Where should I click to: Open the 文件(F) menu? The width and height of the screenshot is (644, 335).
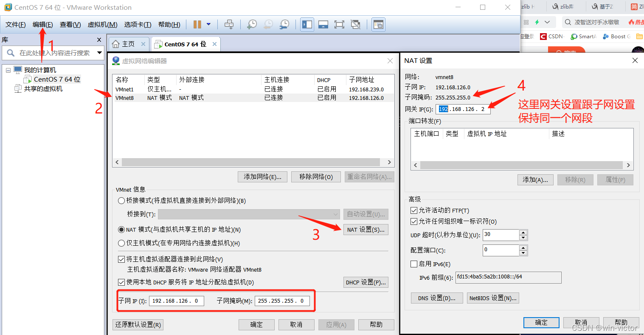16,25
